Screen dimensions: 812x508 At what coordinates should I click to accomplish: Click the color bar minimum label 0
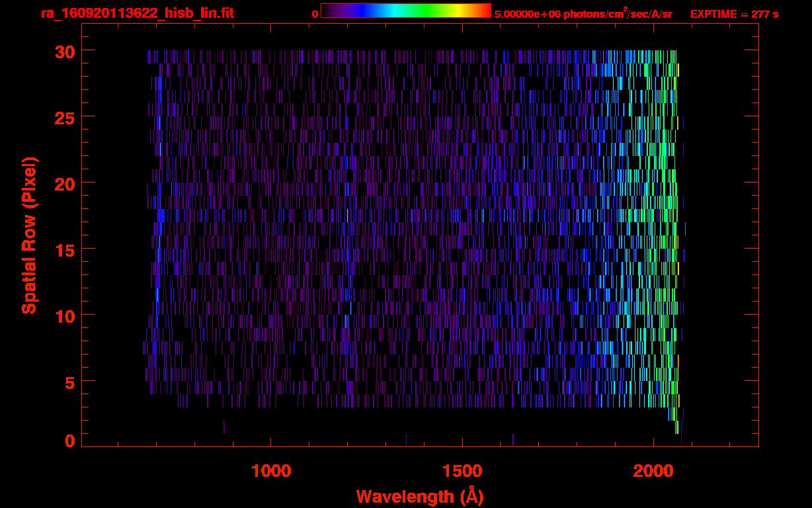pyautogui.click(x=315, y=15)
